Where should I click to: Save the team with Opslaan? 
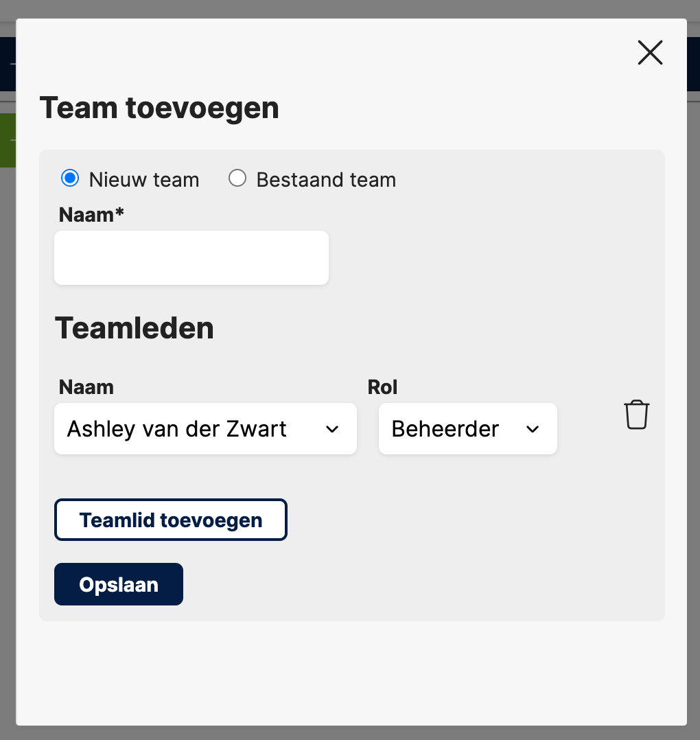[119, 584]
